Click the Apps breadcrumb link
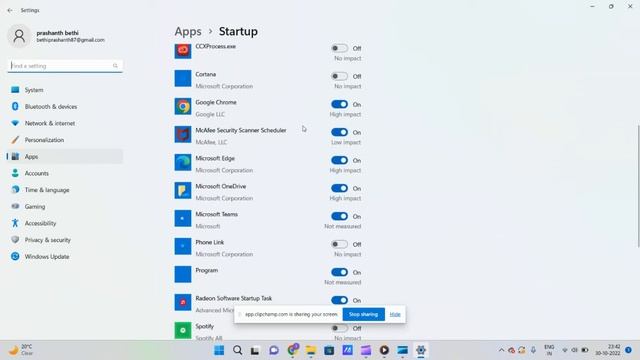The width and height of the screenshot is (640, 360). 188,31
